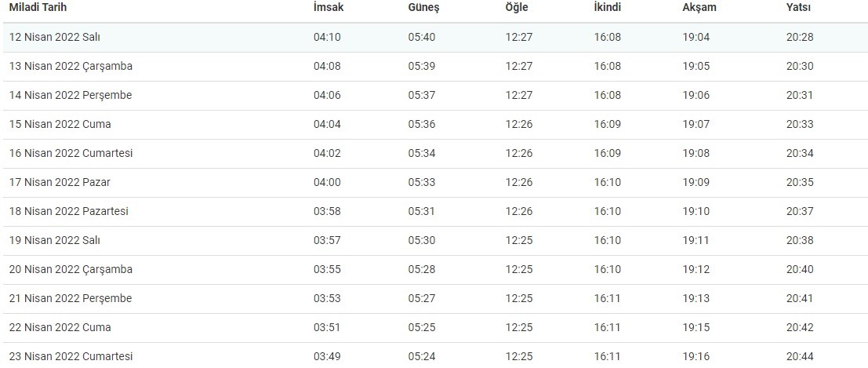Screen dimensions: 868x368
Task: Click Güneş time 05:31 for 18 Nisan
Action: point(421,212)
